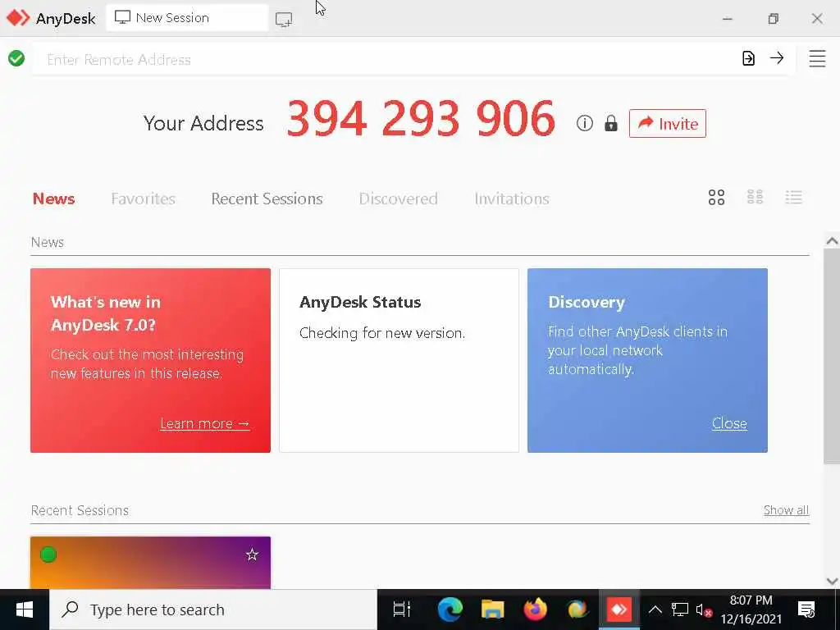Viewport: 840px width, 630px height.
Task: Open Task View on the taskbar
Action: [401, 609]
